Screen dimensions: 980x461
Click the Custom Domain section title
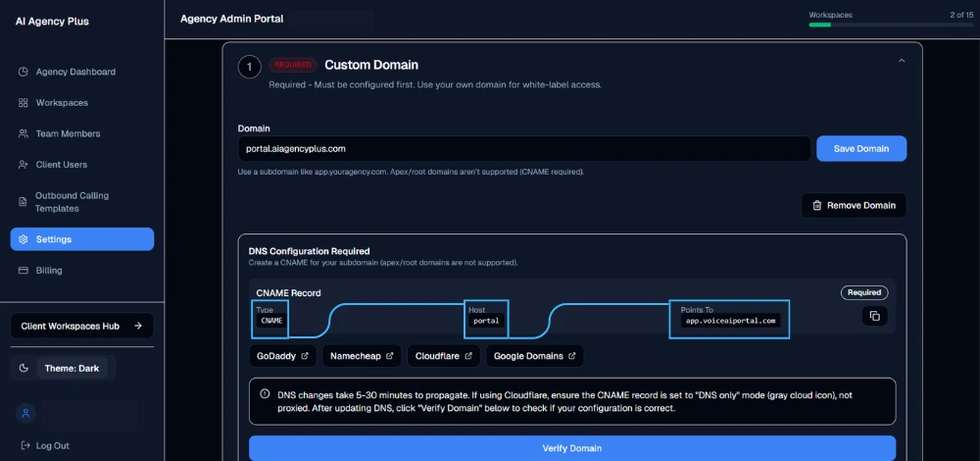click(371, 65)
